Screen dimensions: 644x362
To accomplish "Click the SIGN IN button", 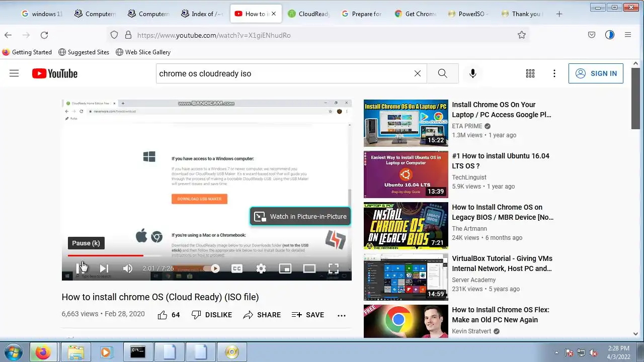I will point(596,73).
